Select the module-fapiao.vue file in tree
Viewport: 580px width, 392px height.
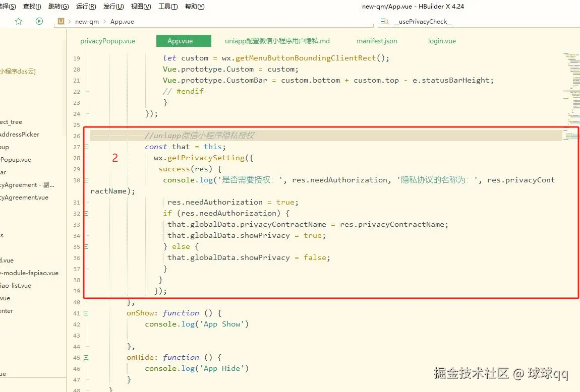tap(29, 273)
